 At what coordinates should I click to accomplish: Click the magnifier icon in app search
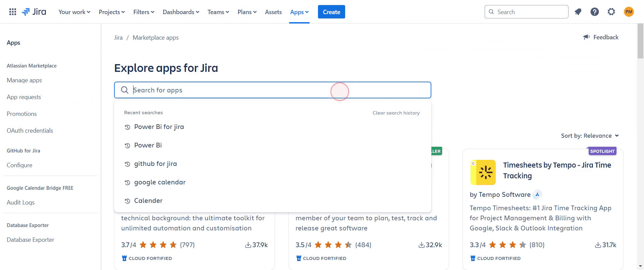[x=124, y=90]
